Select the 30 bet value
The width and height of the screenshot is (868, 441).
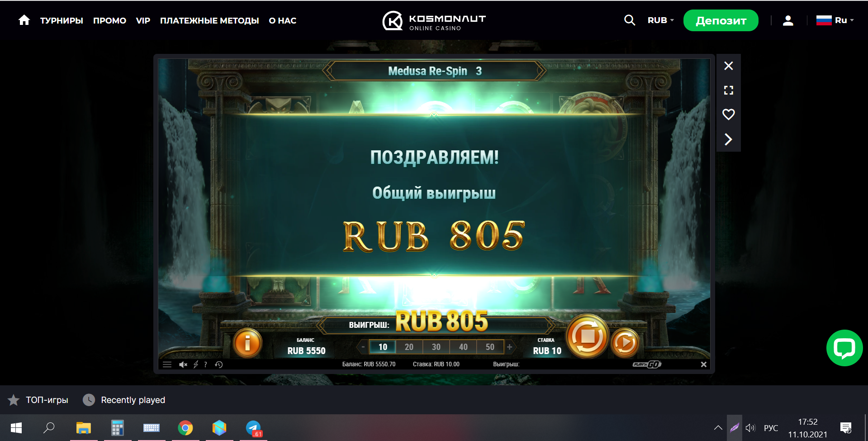tap(436, 347)
